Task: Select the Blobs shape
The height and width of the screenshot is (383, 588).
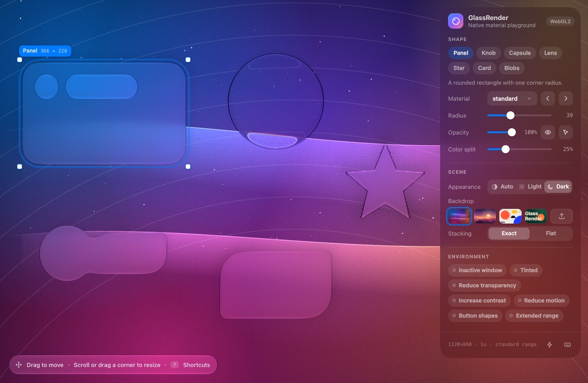Action: tap(512, 68)
